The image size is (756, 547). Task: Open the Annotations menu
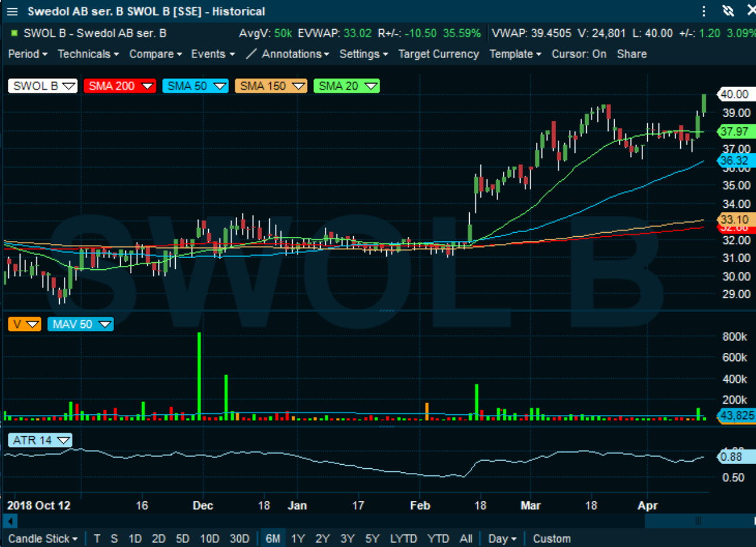[x=296, y=54]
